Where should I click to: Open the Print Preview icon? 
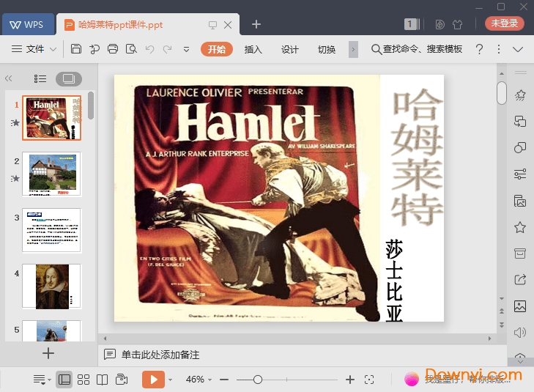coord(131,49)
